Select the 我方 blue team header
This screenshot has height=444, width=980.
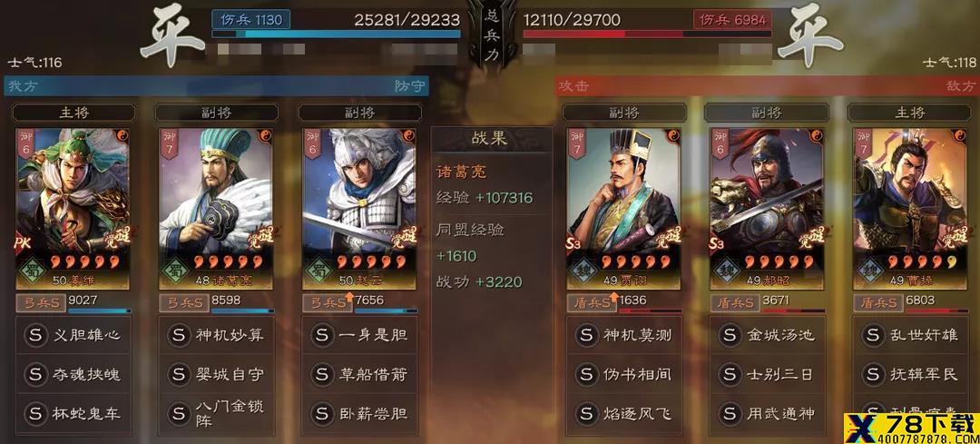pos(216,85)
